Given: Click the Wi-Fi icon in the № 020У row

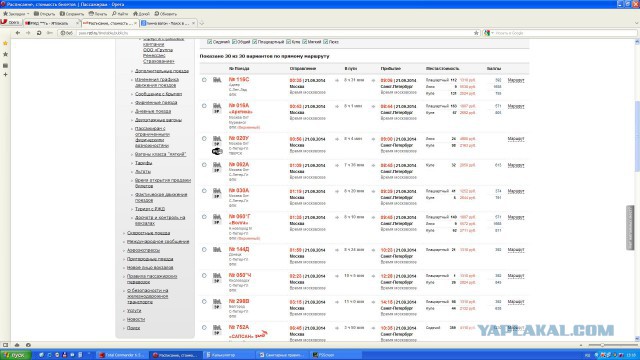Looking at the screenshot, I should pos(217,151).
